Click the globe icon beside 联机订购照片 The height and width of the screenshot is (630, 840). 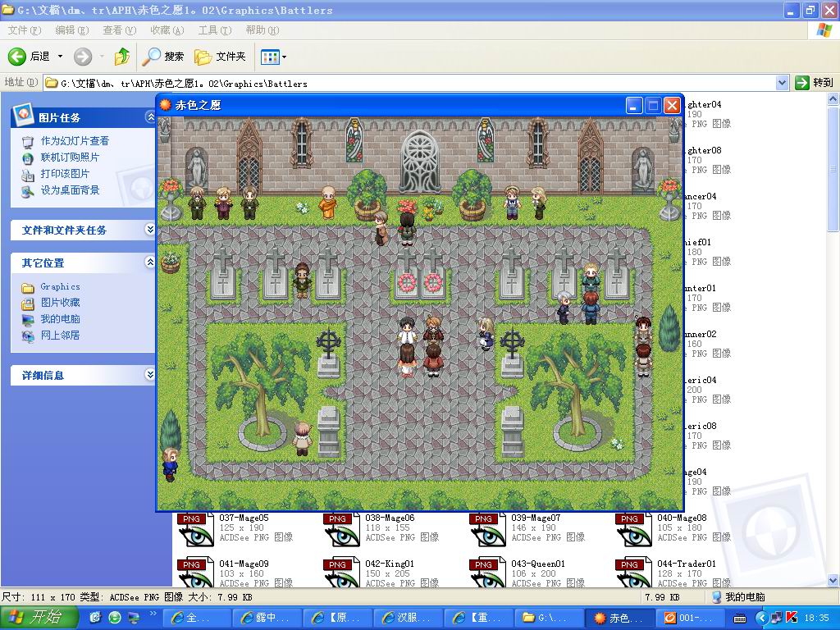[28, 158]
